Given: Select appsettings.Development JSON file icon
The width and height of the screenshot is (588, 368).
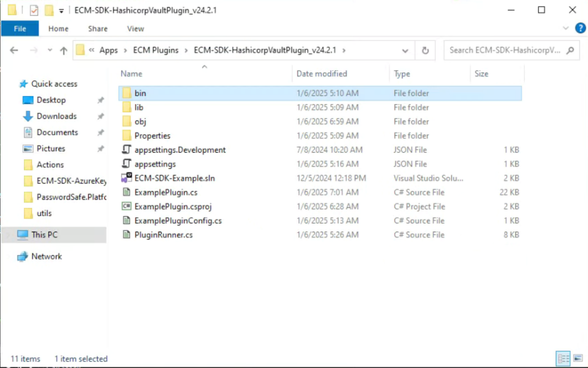Looking at the screenshot, I should coord(127,149).
